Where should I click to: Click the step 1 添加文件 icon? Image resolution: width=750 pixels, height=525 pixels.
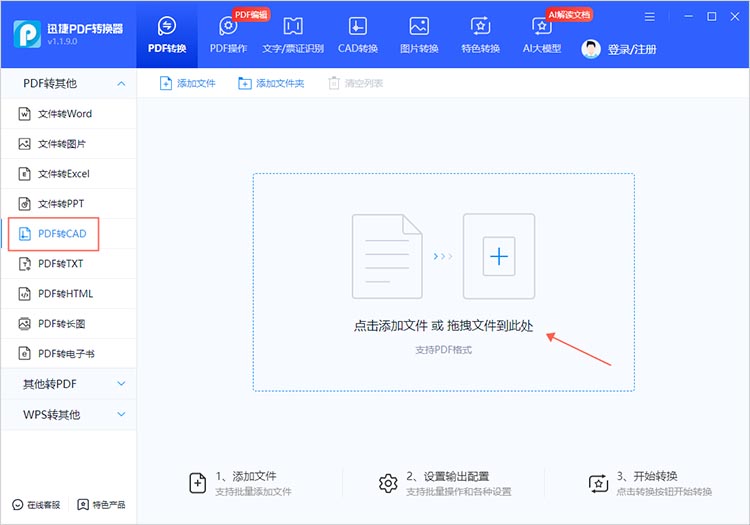click(198, 483)
